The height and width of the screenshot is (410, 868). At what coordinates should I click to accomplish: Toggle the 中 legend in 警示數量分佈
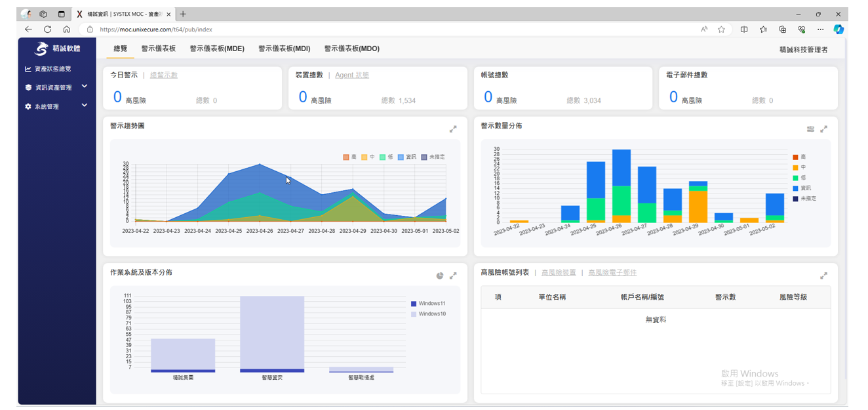point(799,167)
